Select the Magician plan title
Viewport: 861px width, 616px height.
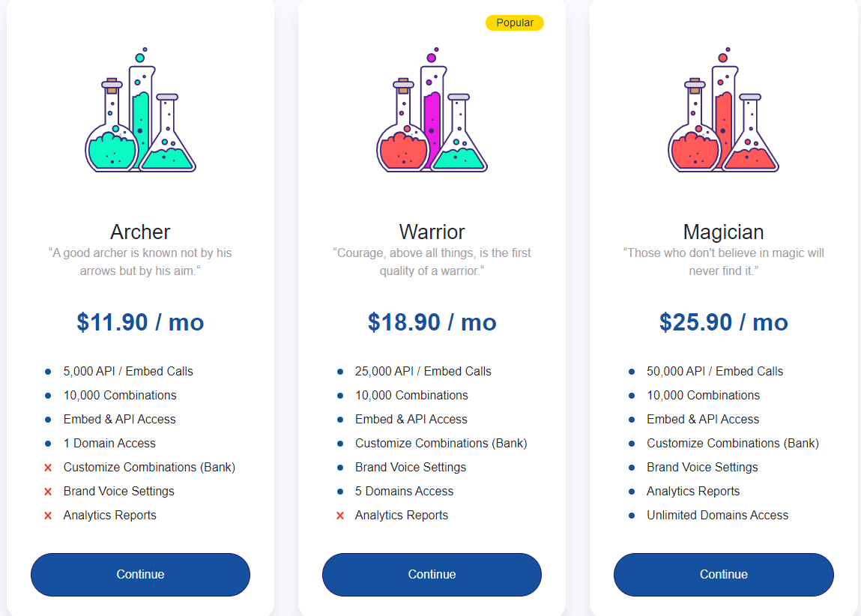tap(723, 232)
